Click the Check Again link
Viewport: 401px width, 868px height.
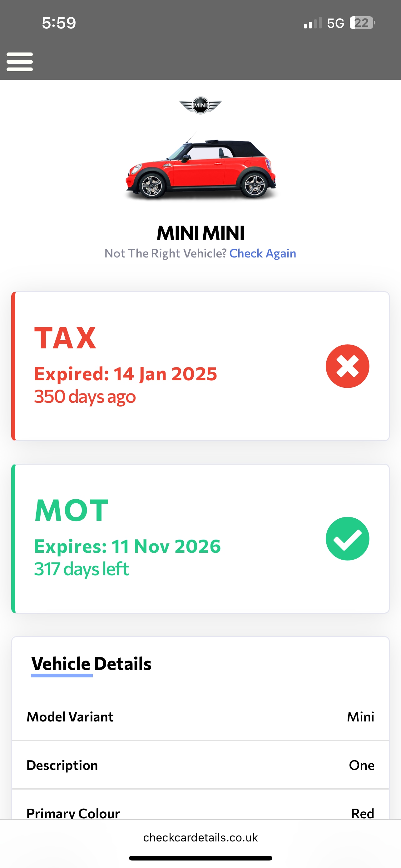(x=263, y=253)
